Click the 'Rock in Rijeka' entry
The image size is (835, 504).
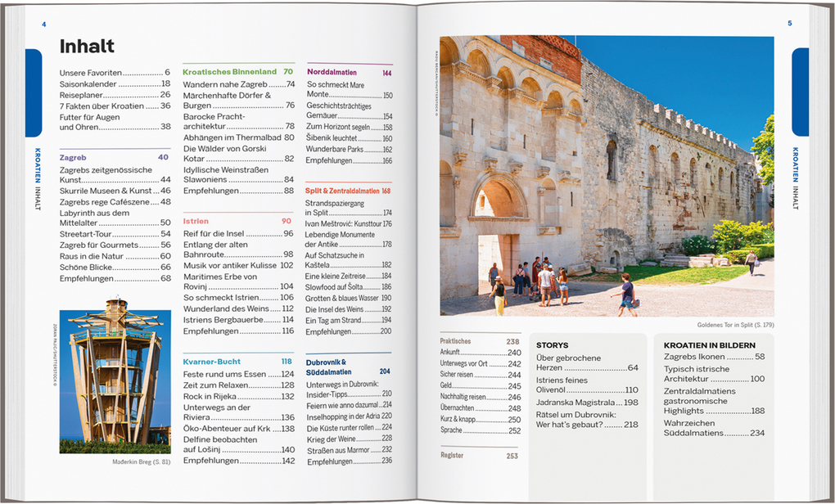[x=239, y=397]
